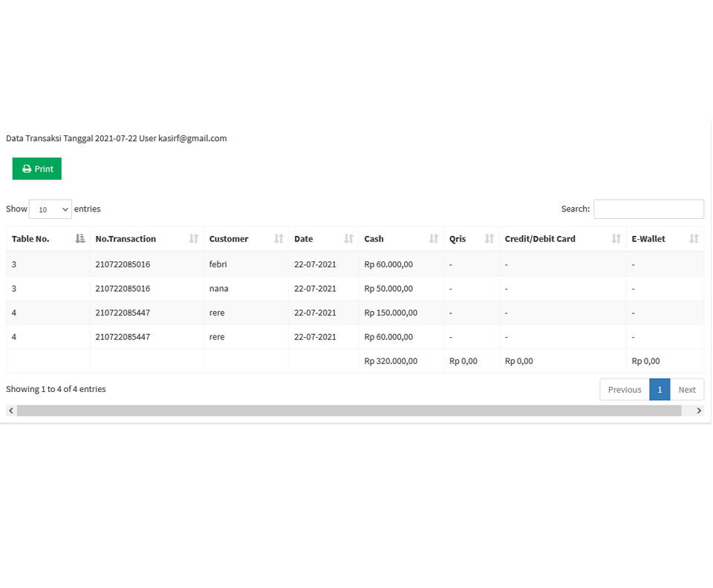This screenshot has height=588, width=713.
Task: Sort by Credit/Debit Card sort icon
Action: point(616,239)
